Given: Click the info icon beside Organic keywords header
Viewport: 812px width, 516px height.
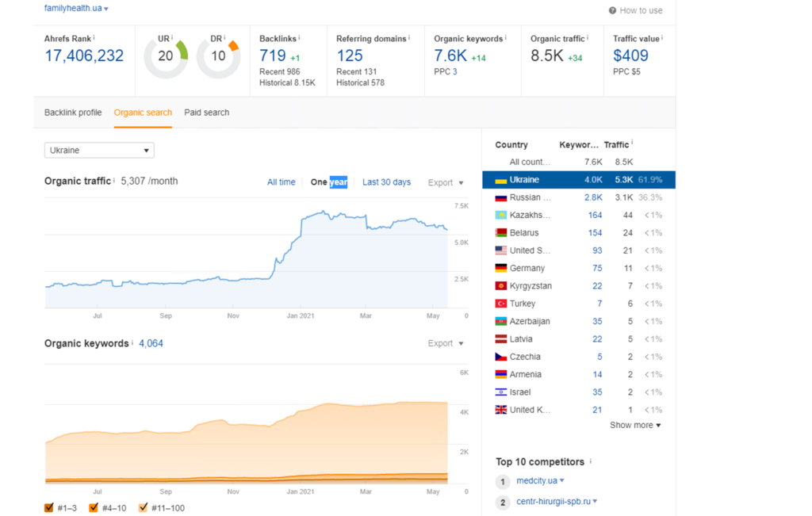Looking at the screenshot, I should [505, 37].
